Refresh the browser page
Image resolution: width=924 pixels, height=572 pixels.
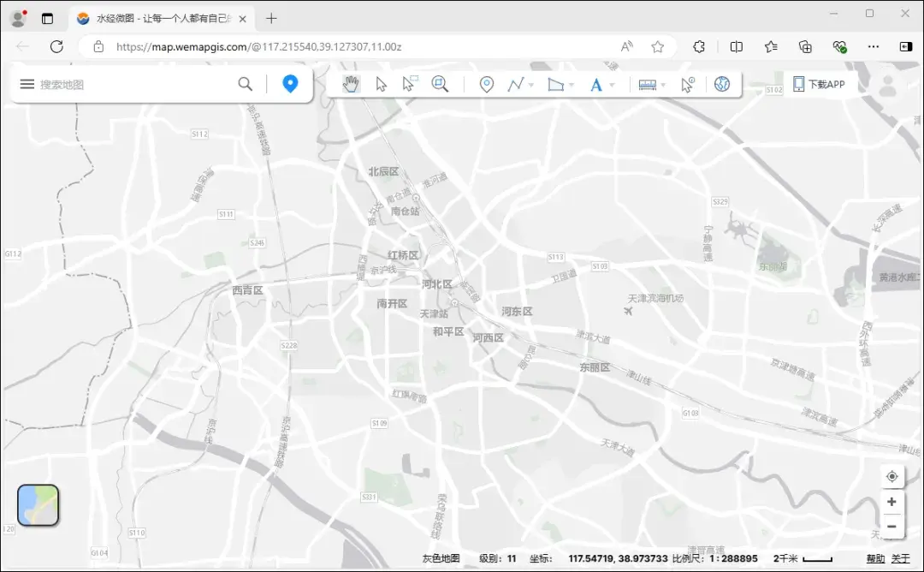(56, 46)
